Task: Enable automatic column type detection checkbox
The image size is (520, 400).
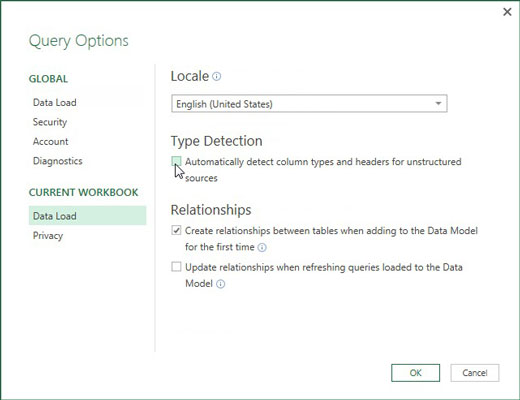Action: tap(176, 161)
